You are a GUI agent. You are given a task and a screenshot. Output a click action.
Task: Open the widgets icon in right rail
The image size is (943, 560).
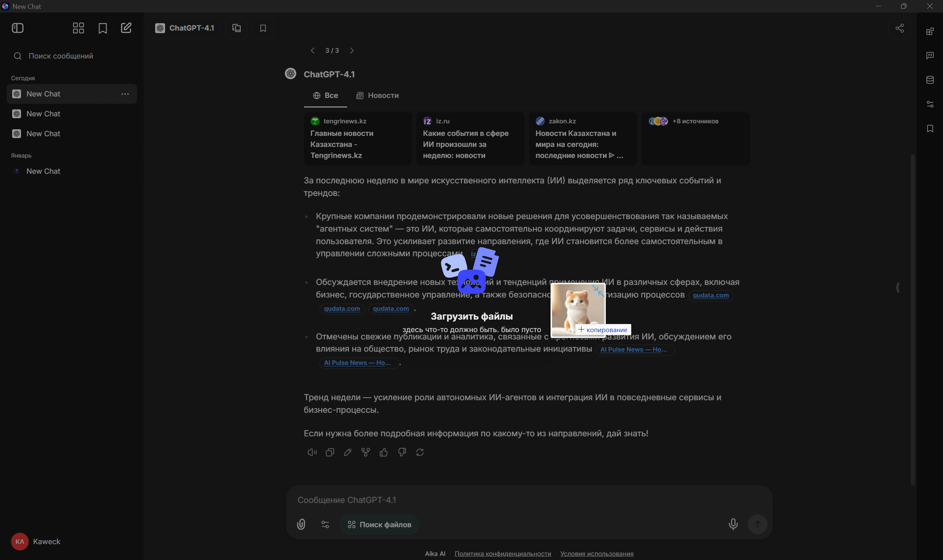[930, 31]
